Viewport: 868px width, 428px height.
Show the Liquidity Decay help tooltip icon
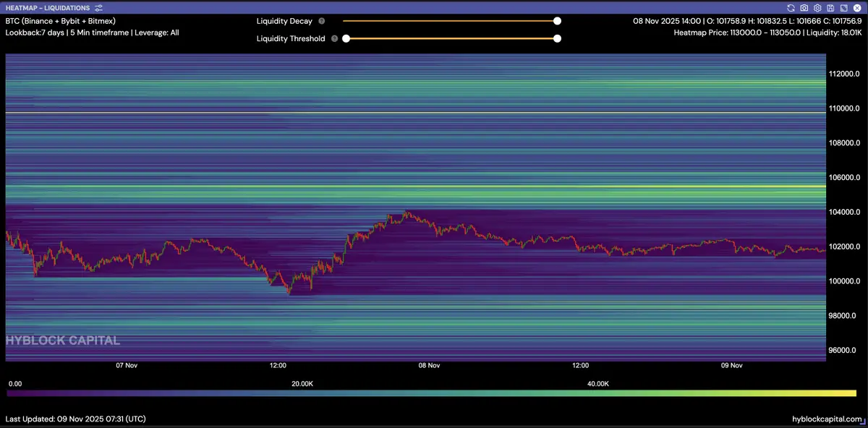[x=321, y=22]
